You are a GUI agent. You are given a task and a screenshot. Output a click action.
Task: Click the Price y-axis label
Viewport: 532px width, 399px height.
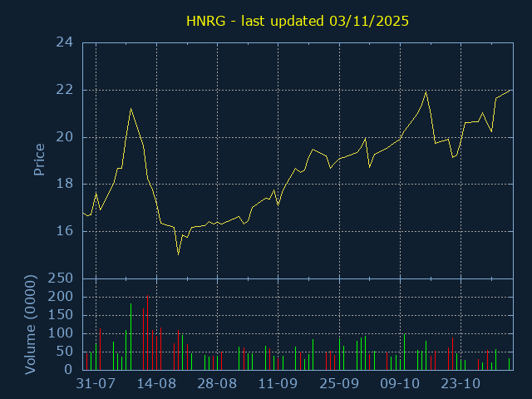click(x=39, y=159)
